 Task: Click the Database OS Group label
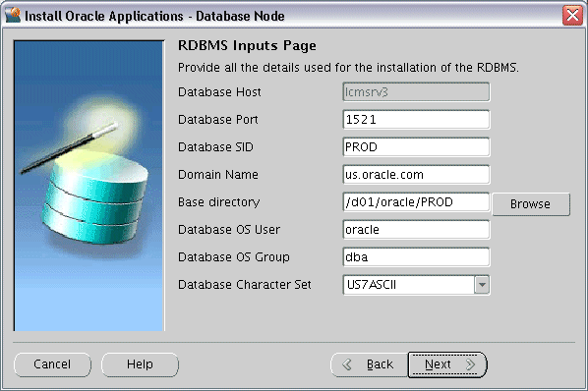tap(234, 257)
